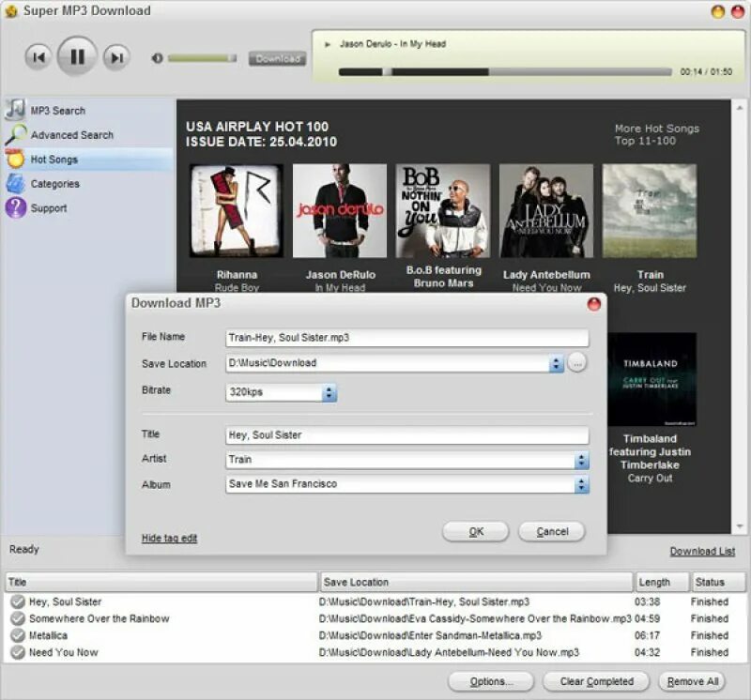Browse for save folder with ellipsis button

click(577, 363)
